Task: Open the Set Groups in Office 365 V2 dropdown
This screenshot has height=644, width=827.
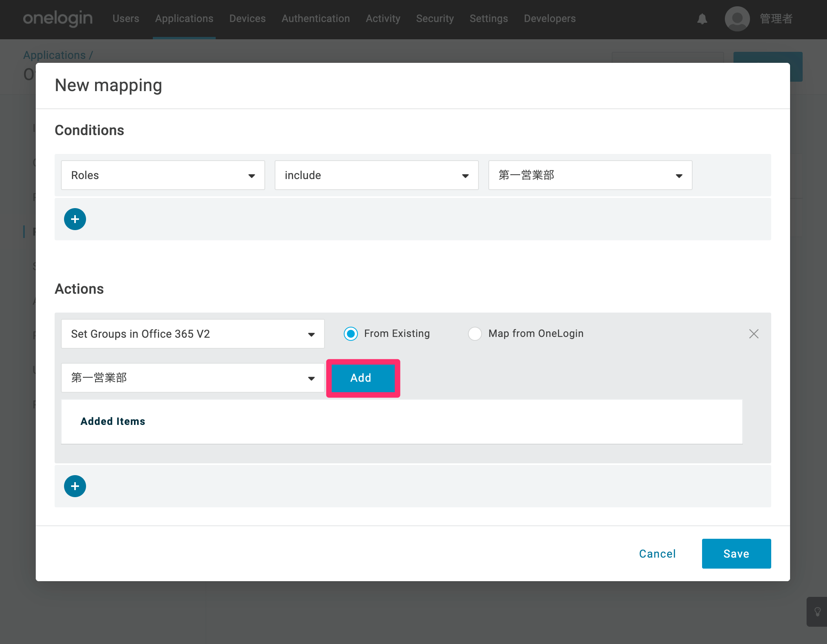Action: 193,334
